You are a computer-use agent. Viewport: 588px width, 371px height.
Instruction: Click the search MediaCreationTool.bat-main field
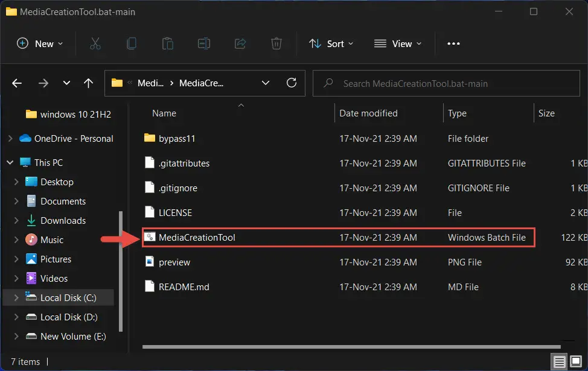coord(446,83)
